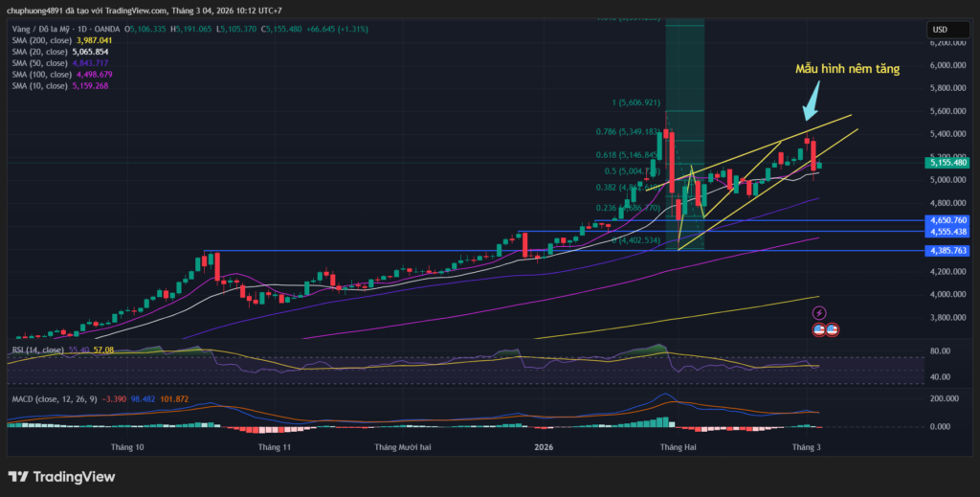980x497 pixels.
Task: Click the right US flag event icon
Action: coord(833,328)
